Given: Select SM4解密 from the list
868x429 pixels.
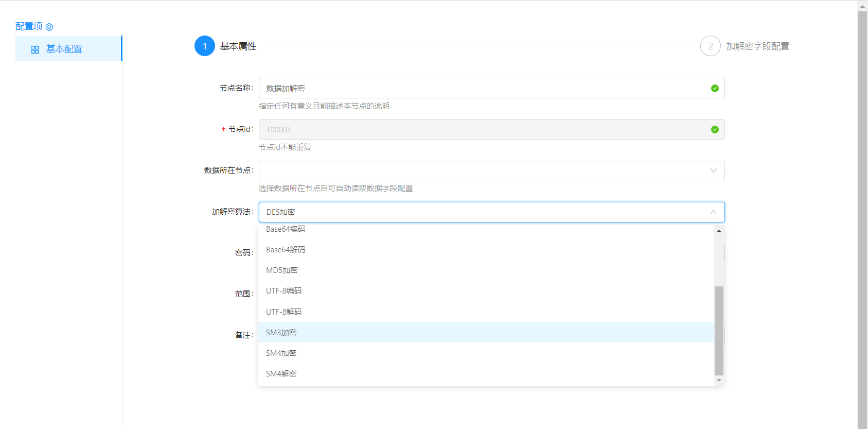Looking at the screenshot, I should click(281, 374).
